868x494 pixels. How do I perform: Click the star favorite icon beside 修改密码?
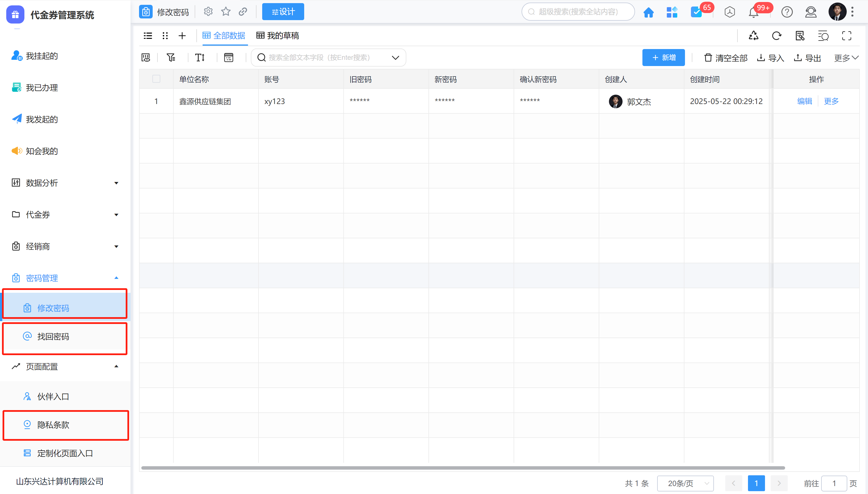226,12
